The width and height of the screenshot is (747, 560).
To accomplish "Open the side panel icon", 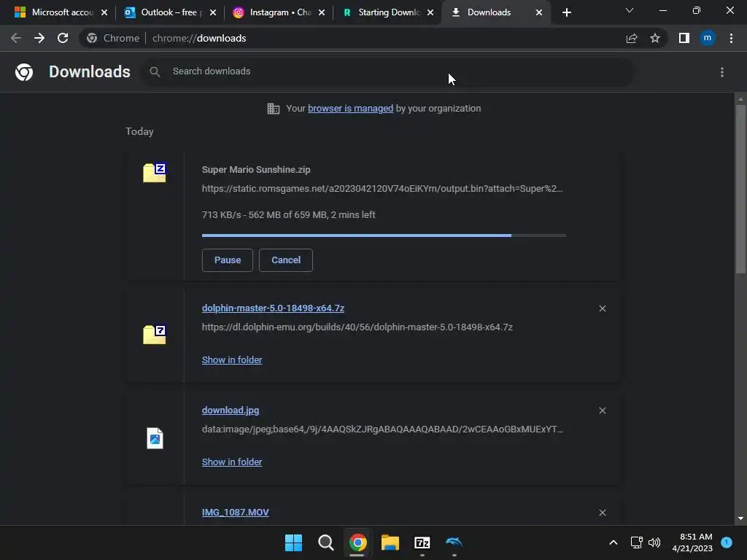I will click(x=684, y=38).
